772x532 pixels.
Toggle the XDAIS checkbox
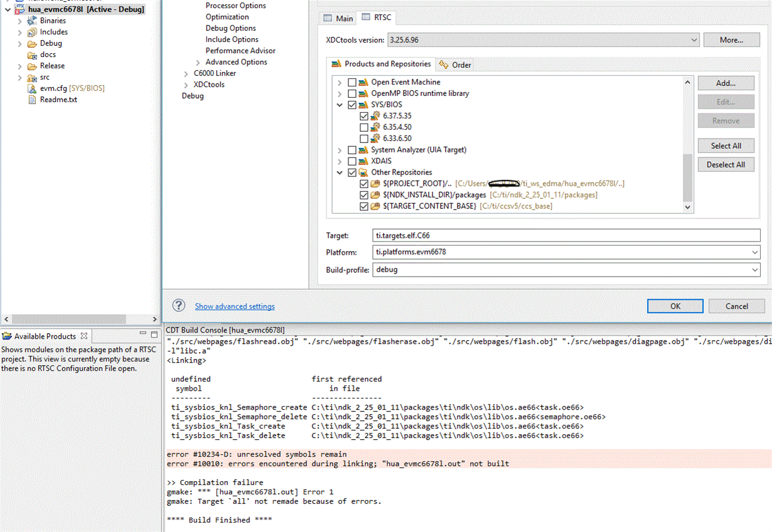tap(352, 161)
